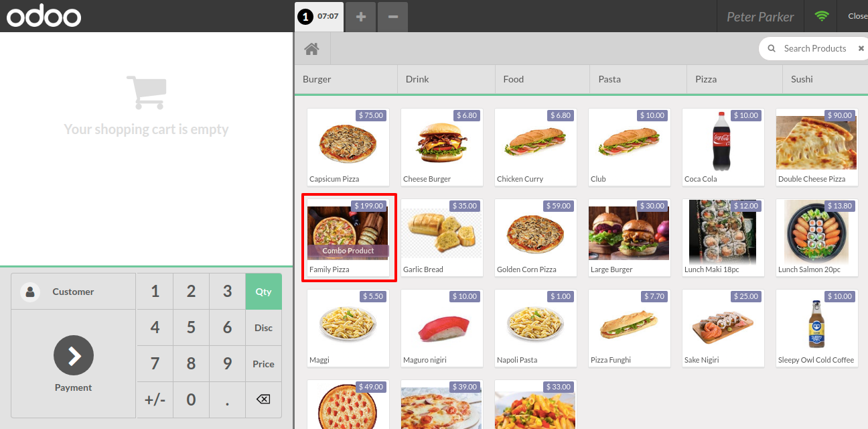The width and height of the screenshot is (868, 429).
Task: Open the Customer selection button
Action: (73, 292)
